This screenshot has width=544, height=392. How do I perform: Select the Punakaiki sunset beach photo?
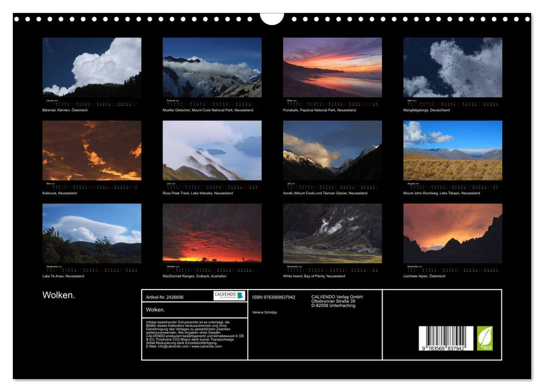click(332, 67)
